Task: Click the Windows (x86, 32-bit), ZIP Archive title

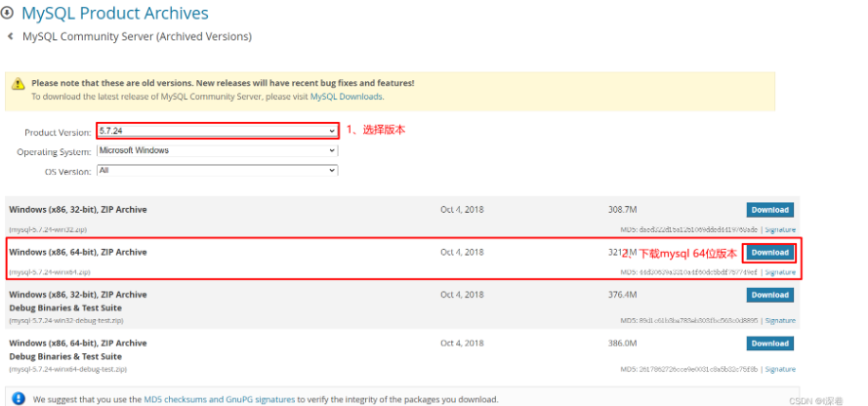Action: (78, 210)
